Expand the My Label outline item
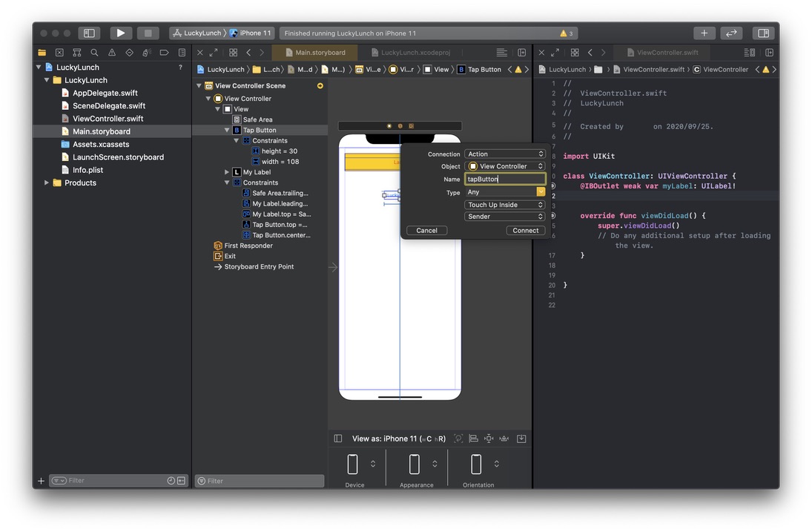Screen dimensions: 812x532 tap(227, 172)
